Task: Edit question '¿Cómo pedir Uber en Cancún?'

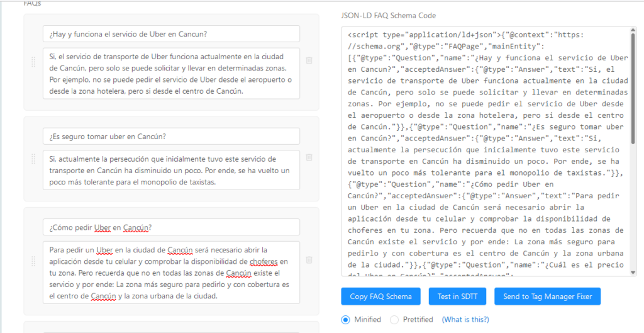Action: pyautogui.click(x=171, y=227)
